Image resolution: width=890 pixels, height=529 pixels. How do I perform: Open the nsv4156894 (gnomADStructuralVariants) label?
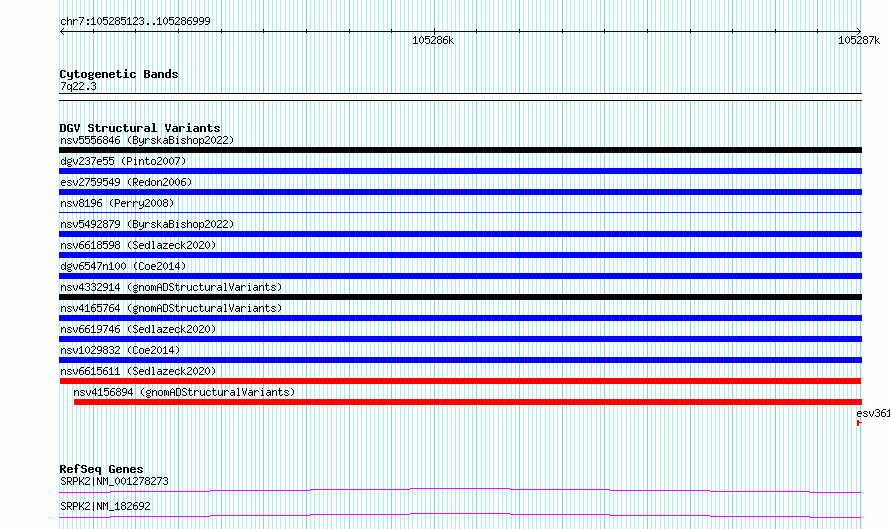[184, 392]
